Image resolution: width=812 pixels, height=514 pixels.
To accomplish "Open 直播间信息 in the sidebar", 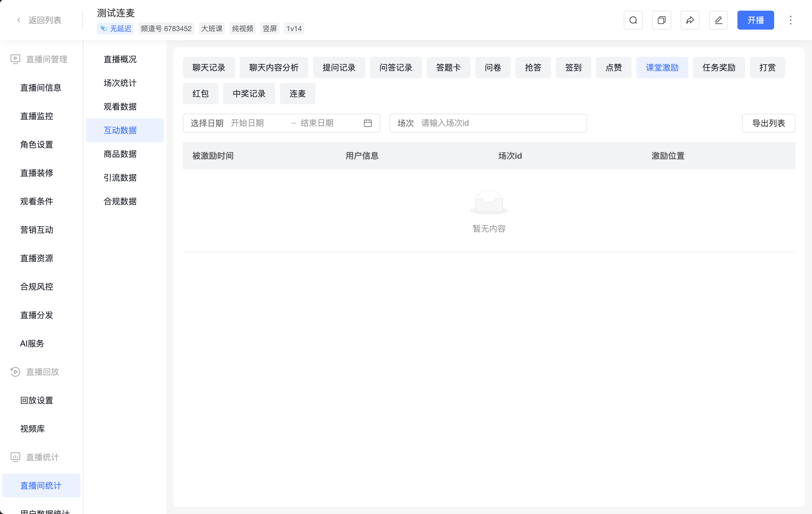I will 41,88.
